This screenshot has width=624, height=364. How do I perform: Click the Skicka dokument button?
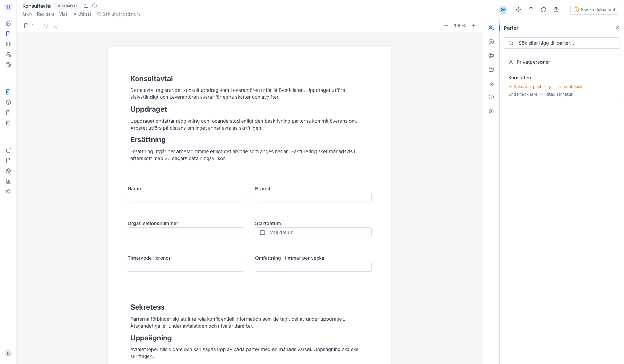tap(594, 10)
